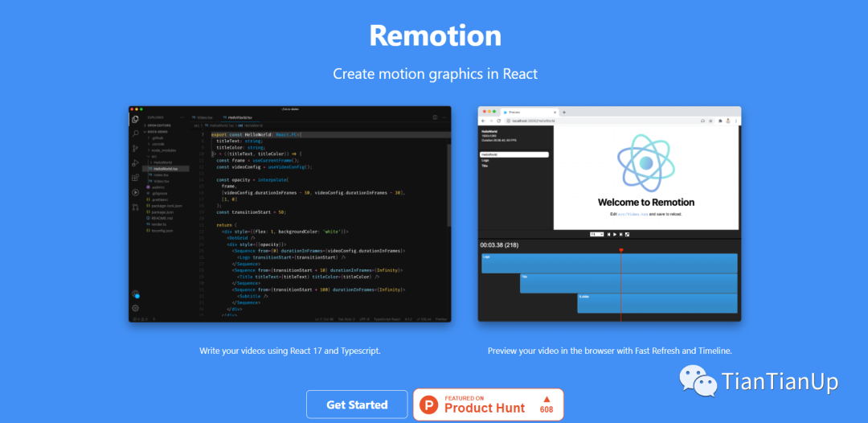The image size is (868, 423).
Task: Open the Explorer panel ellipsis menu
Action: click(182, 117)
